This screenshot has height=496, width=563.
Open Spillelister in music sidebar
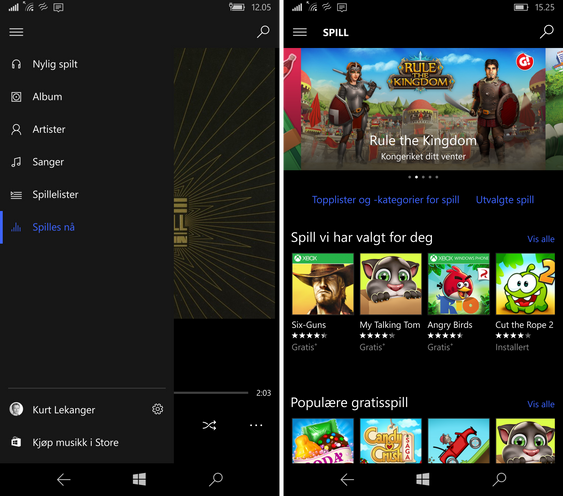point(87,195)
